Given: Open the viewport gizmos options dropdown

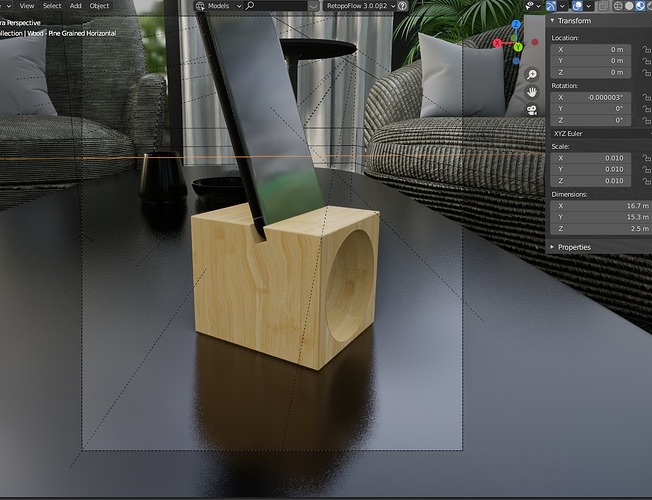Looking at the screenshot, I should 562,6.
